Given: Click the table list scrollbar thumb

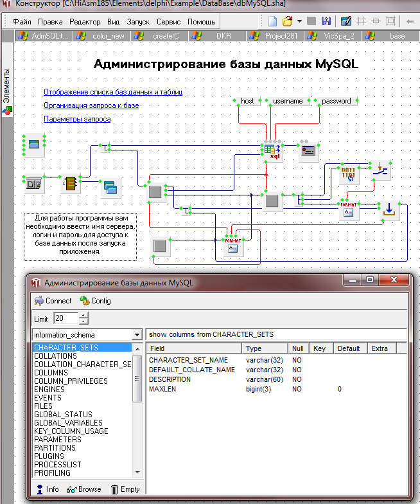Looking at the screenshot, I should point(137,379).
